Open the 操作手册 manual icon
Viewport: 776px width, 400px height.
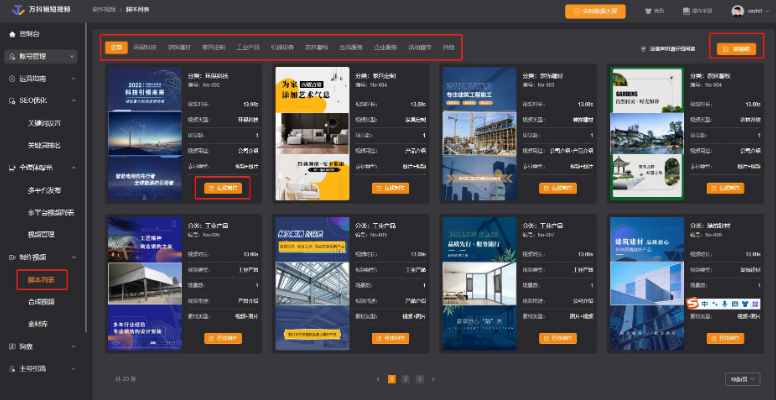[x=686, y=11]
